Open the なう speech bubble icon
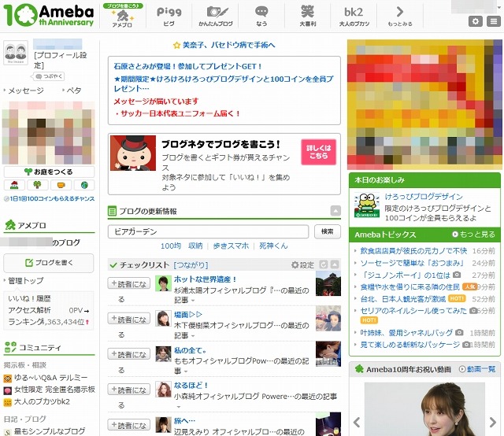This screenshot has width=504, height=436. pos(261,16)
